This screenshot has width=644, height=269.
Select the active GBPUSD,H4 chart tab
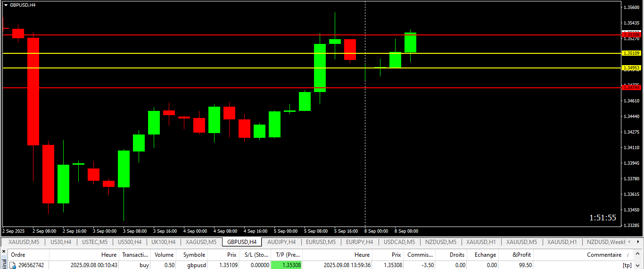242,242
